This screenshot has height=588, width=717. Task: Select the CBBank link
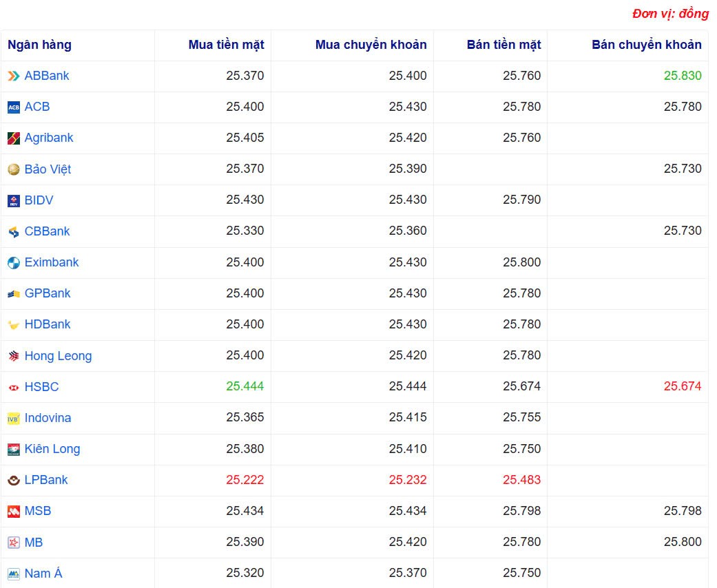pyautogui.click(x=45, y=231)
